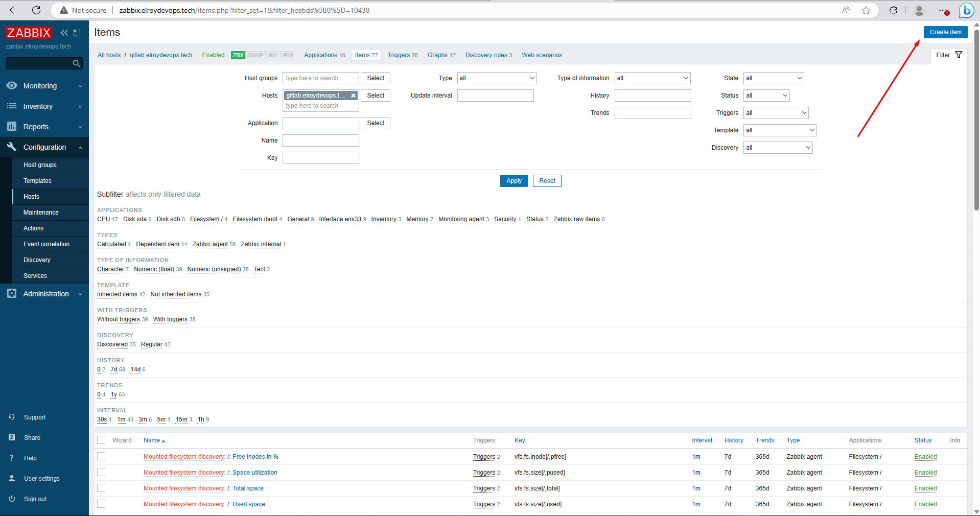Click the Reports chart icon
This screenshot has width=980, height=516.
pyautogui.click(x=12, y=126)
